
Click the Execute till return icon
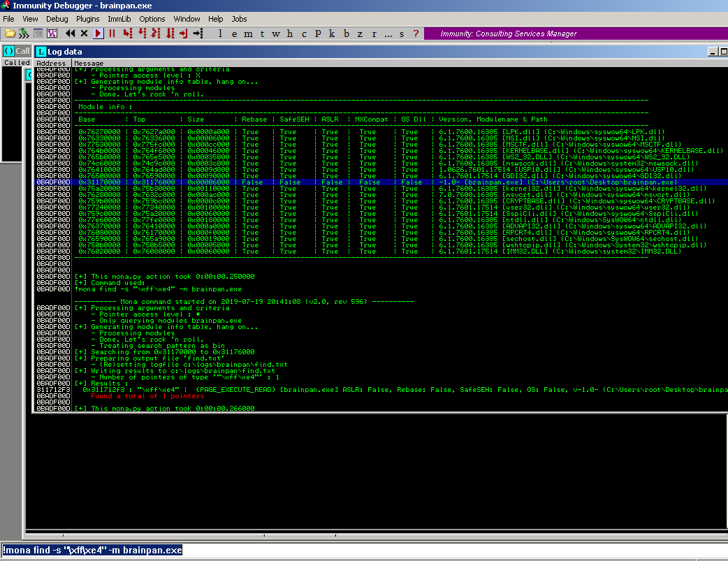pos(184,34)
